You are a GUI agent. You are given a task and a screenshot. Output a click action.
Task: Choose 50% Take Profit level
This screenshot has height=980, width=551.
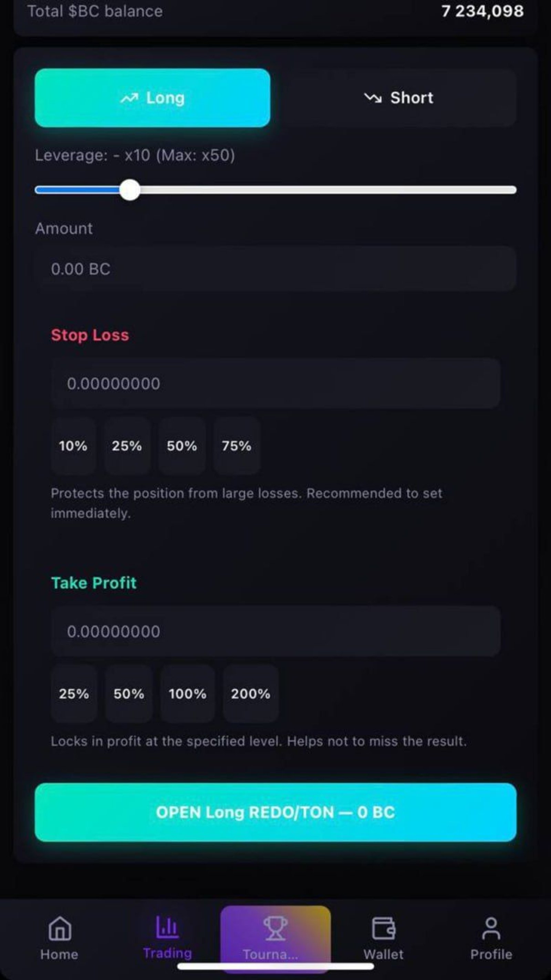[x=128, y=694]
